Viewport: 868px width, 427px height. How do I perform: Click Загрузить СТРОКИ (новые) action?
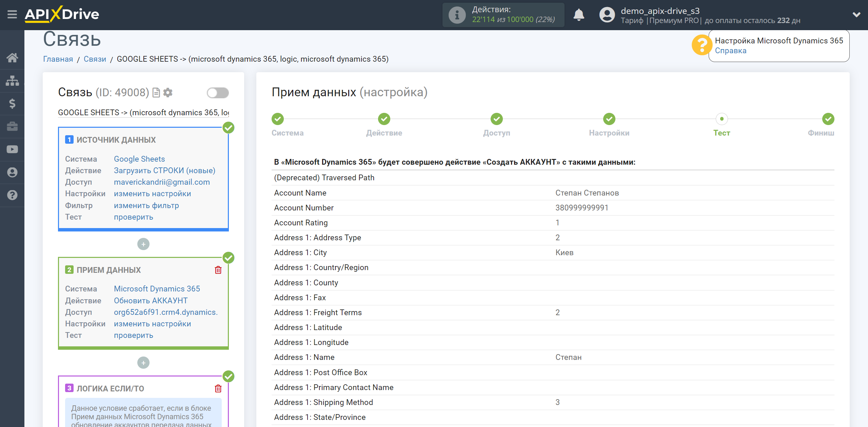(164, 170)
